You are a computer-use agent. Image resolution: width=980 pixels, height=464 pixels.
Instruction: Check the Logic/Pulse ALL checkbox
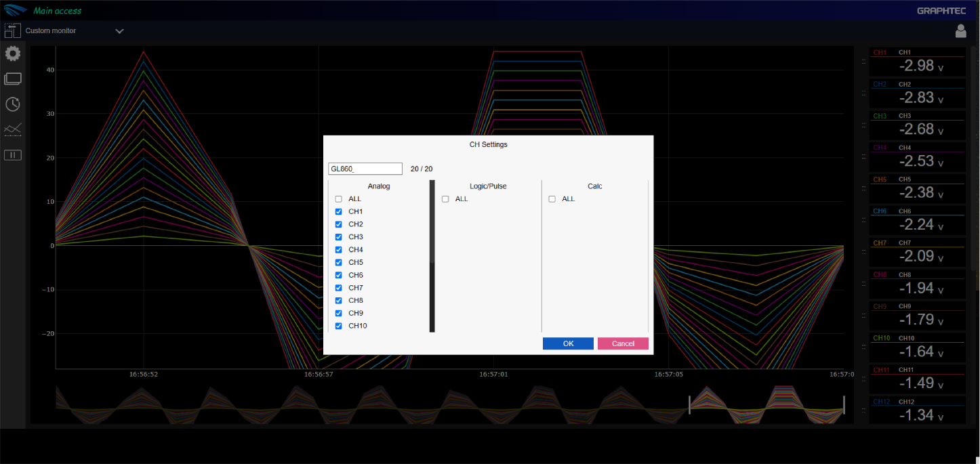(x=445, y=199)
